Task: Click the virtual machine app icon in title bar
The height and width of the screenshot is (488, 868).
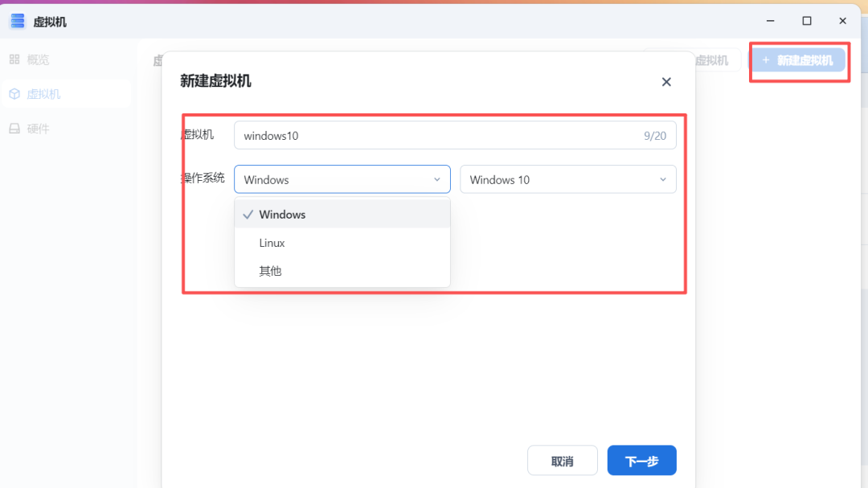Action: [x=17, y=21]
